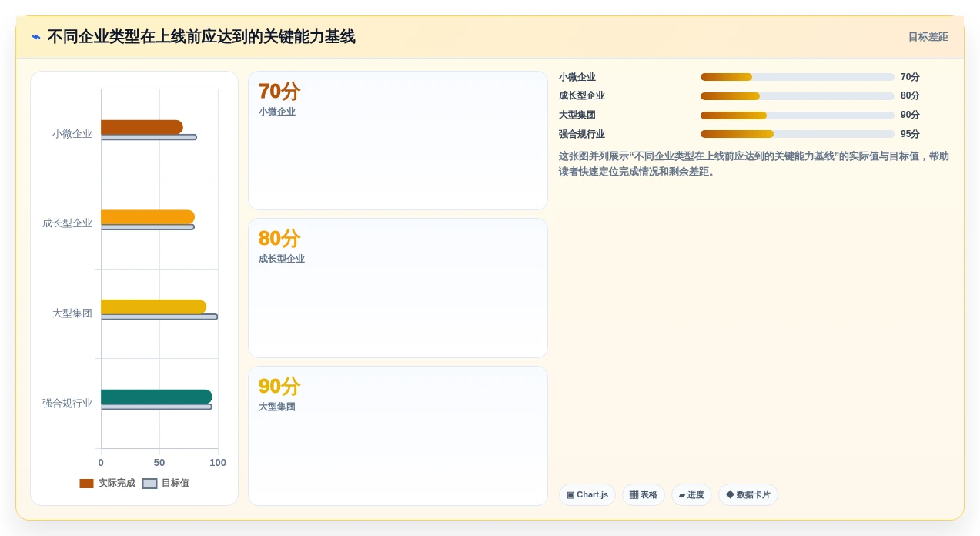The image size is (980, 536).
Task: Click the 目标差距 label in header
Action: coord(928,37)
